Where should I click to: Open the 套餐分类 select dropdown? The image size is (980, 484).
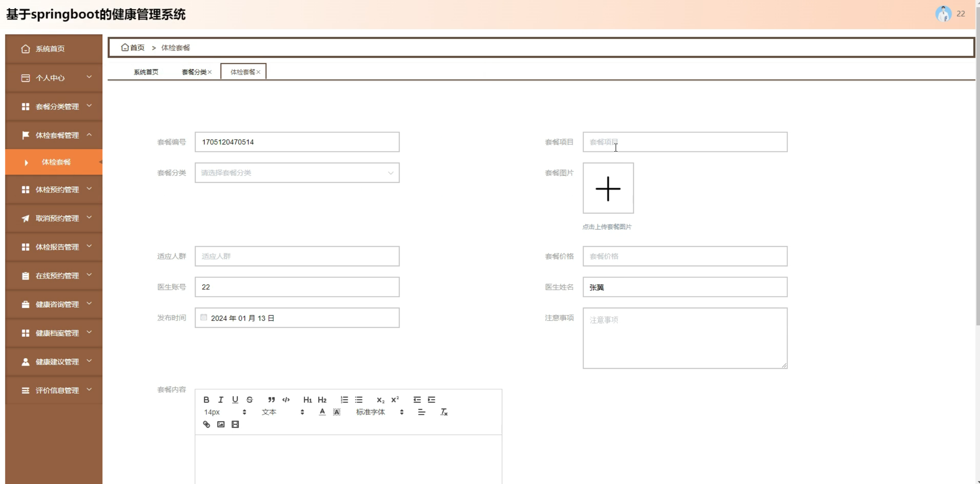pyautogui.click(x=297, y=173)
